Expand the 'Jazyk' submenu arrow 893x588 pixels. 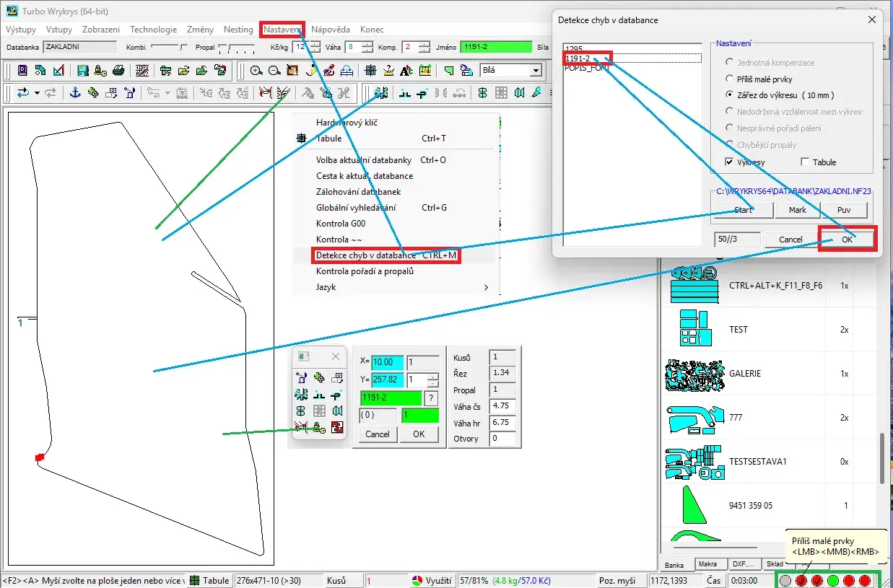pyautogui.click(x=487, y=287)
